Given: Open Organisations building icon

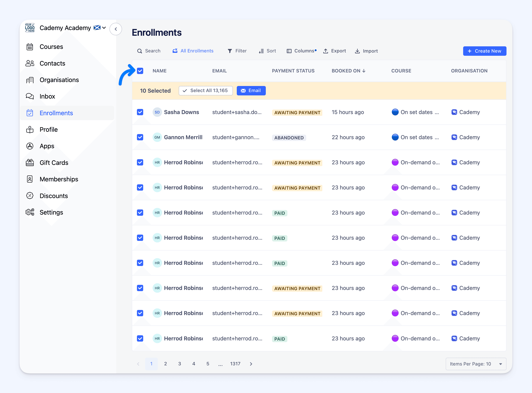Looking at the screenshot, I should click(x=30, y=80).
